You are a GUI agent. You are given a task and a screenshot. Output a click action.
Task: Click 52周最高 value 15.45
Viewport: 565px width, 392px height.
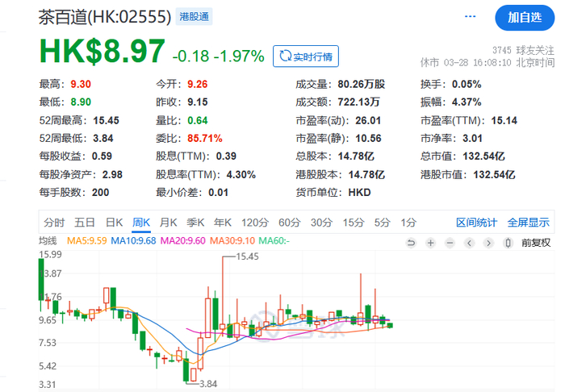coord(107,121)
